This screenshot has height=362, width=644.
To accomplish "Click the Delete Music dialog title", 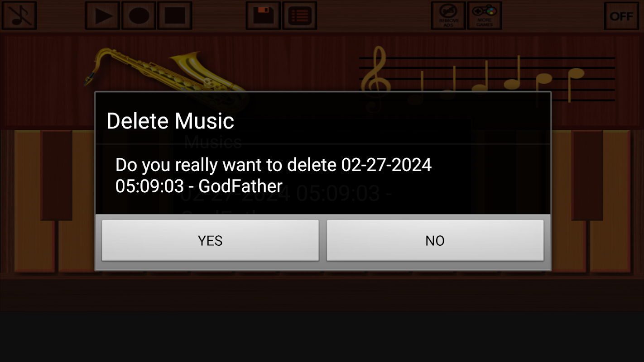I will click(170, 121).
